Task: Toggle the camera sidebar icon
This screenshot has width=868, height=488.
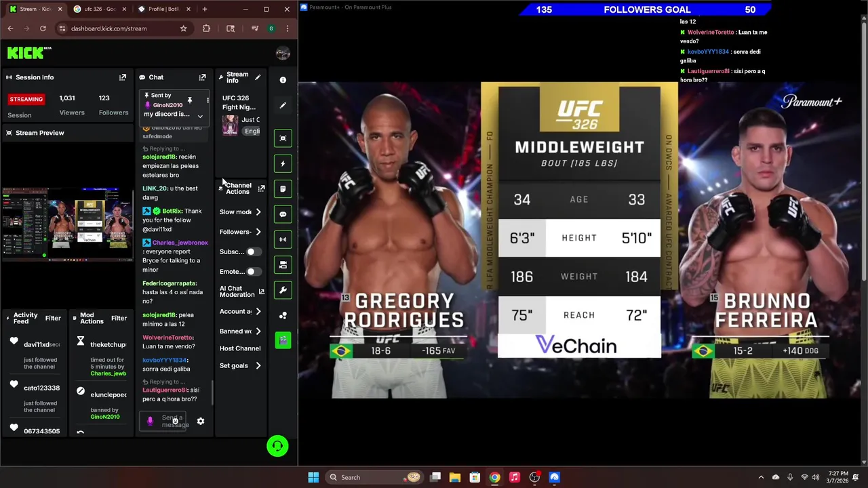Action: tap(283, 265)
